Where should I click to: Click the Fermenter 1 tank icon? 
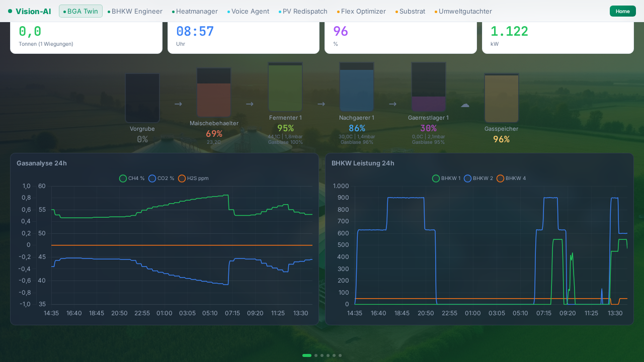[285, 87]
